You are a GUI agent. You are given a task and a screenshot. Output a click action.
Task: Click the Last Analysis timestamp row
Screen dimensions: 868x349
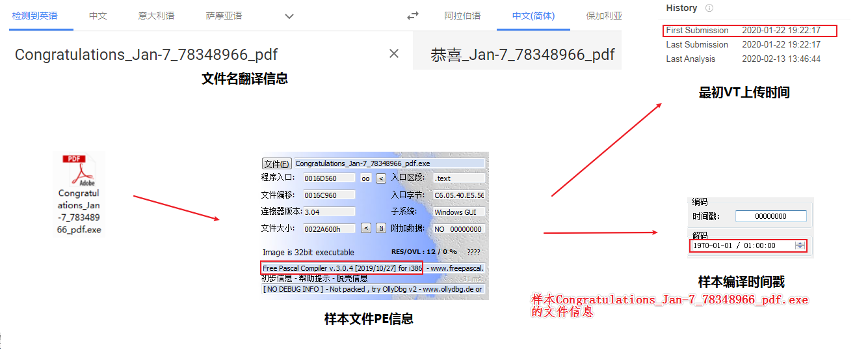click(743, 59)
